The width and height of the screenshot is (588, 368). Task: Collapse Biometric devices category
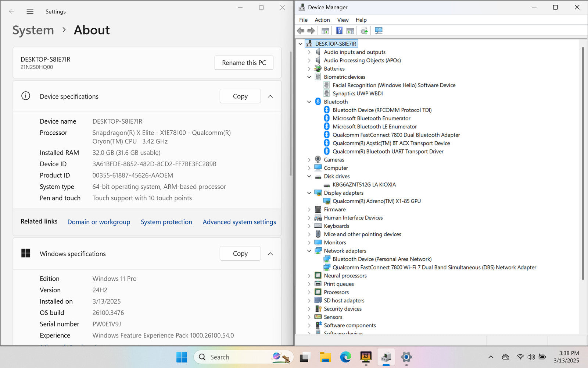[x=309, y=77]
